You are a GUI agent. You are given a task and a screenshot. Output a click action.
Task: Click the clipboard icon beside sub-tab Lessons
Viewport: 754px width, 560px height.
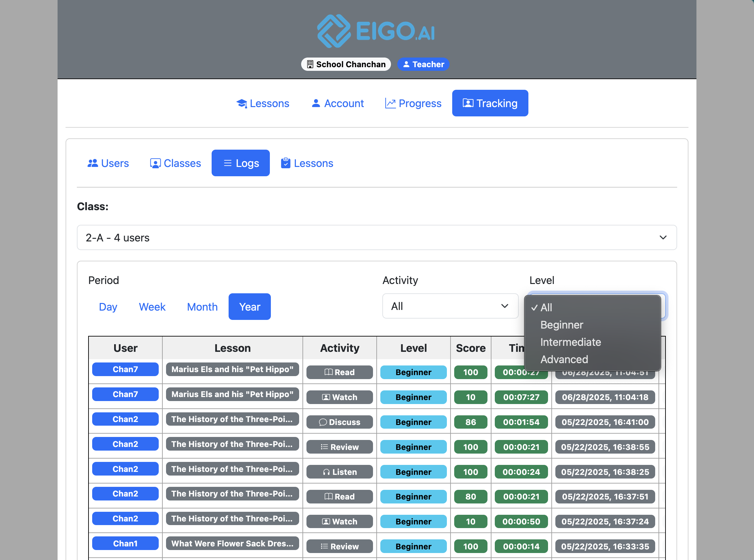[285, 163]
